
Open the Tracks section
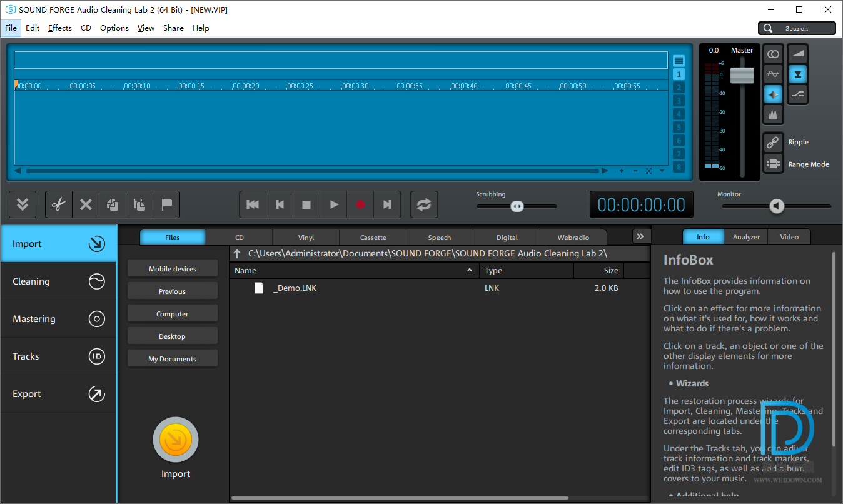tap(58, 356)
